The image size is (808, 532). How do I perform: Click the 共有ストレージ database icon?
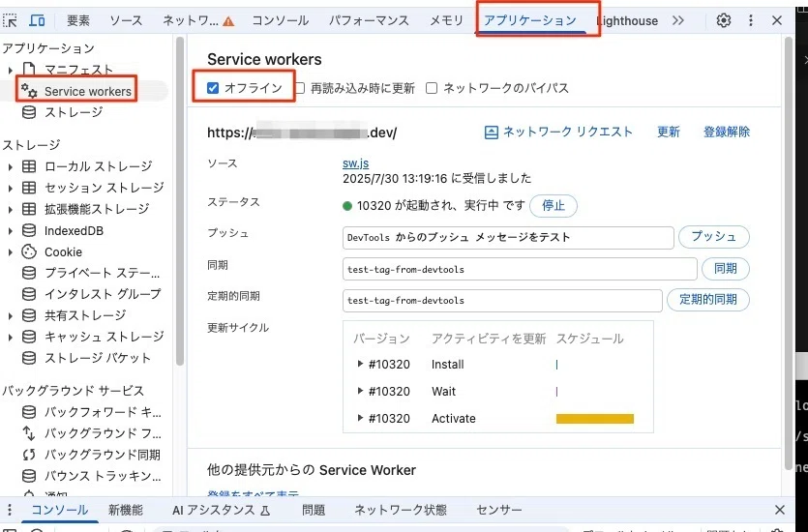click(29, 315)
